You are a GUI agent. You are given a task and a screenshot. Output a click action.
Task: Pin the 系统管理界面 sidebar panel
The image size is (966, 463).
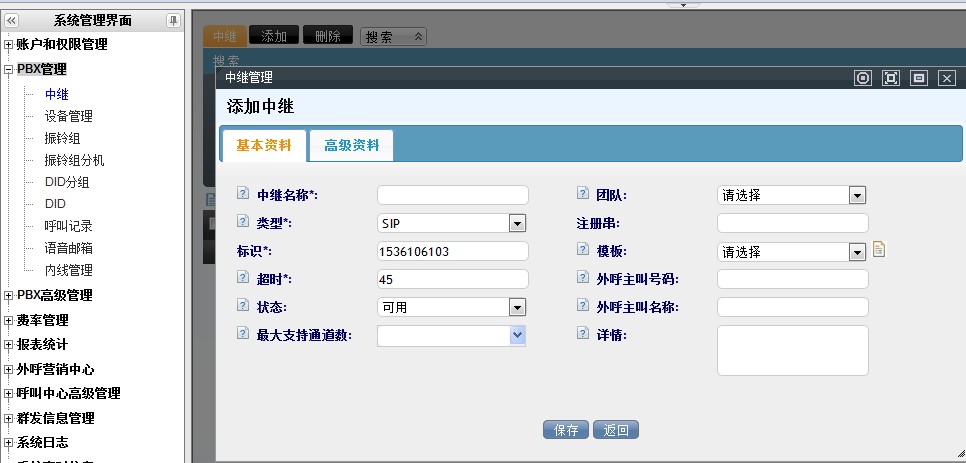(173, 21)
